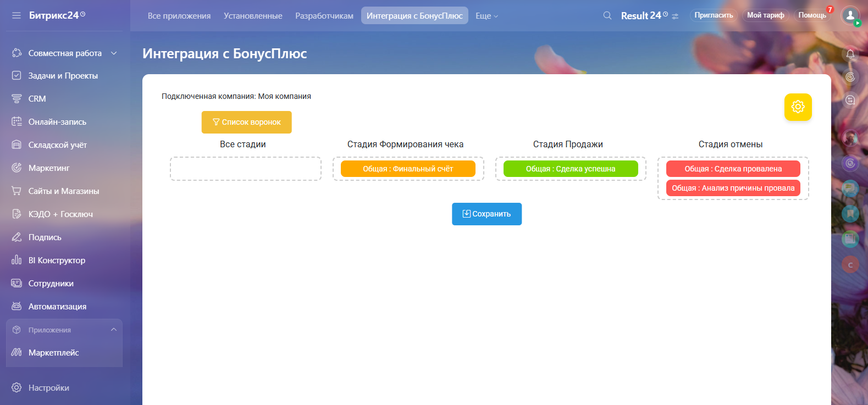Open the Список воронок funnel list
This screenshot has height=405, width=868.
246,122
